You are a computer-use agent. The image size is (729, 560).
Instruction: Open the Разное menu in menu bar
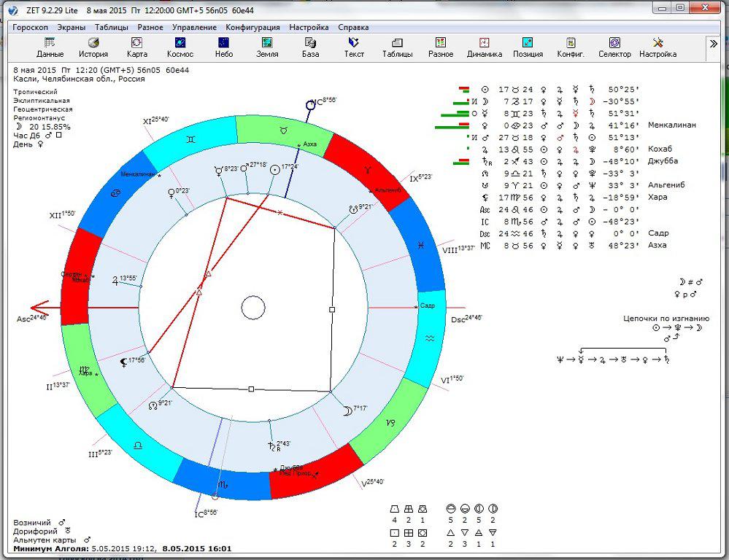[x=150, y=28]
